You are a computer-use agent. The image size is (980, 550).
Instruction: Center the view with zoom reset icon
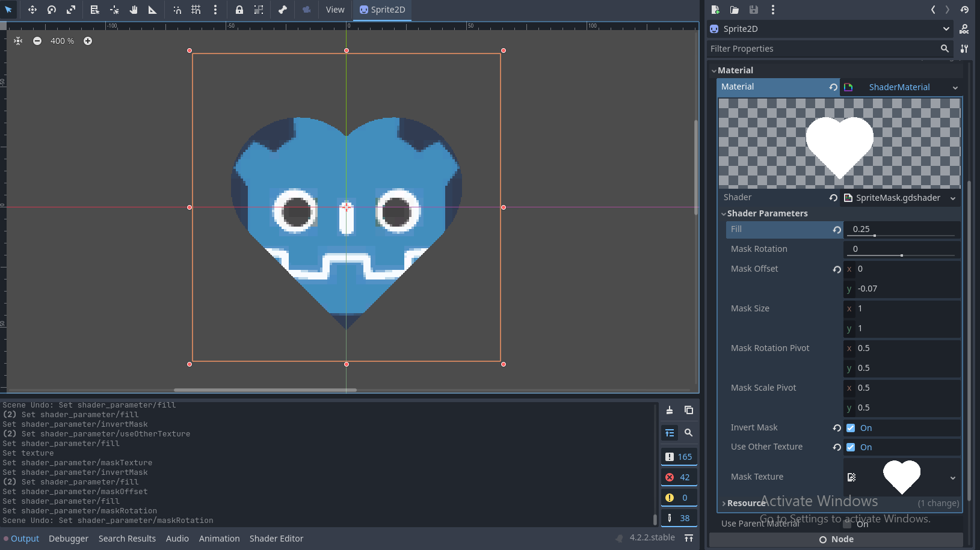18,41
